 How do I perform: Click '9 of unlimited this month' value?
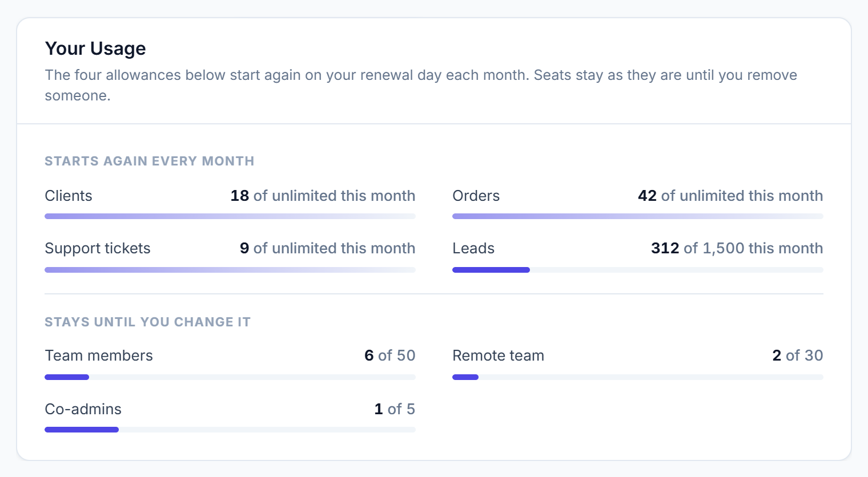point(327,248)
